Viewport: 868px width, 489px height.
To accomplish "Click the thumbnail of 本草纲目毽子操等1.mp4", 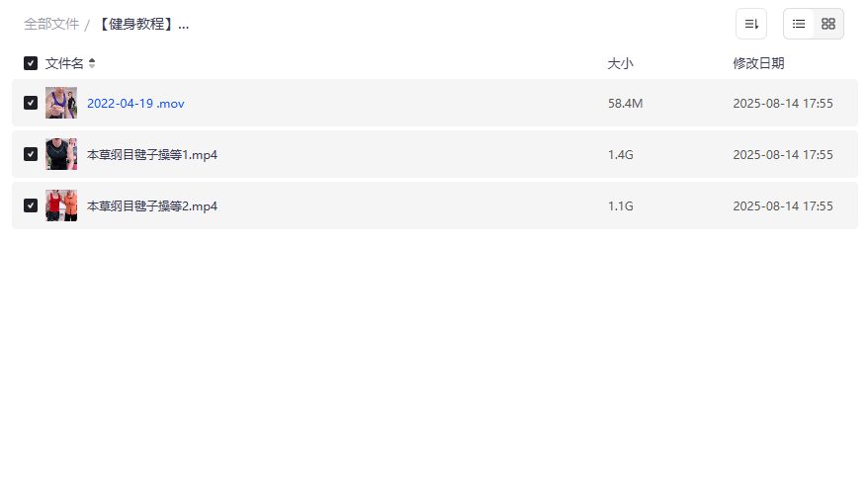I will (x=61, y=154).
